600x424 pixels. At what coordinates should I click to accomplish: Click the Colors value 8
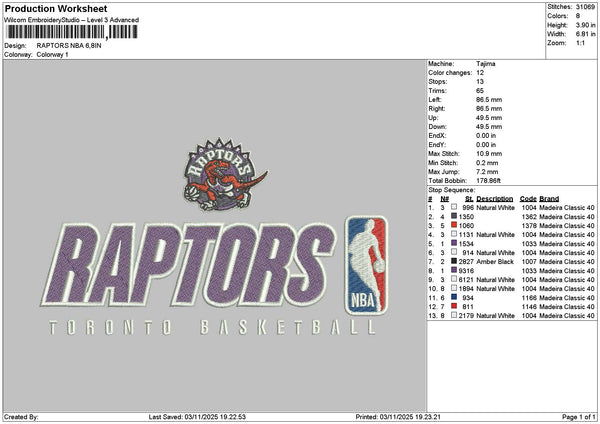[x=578, y=16]
